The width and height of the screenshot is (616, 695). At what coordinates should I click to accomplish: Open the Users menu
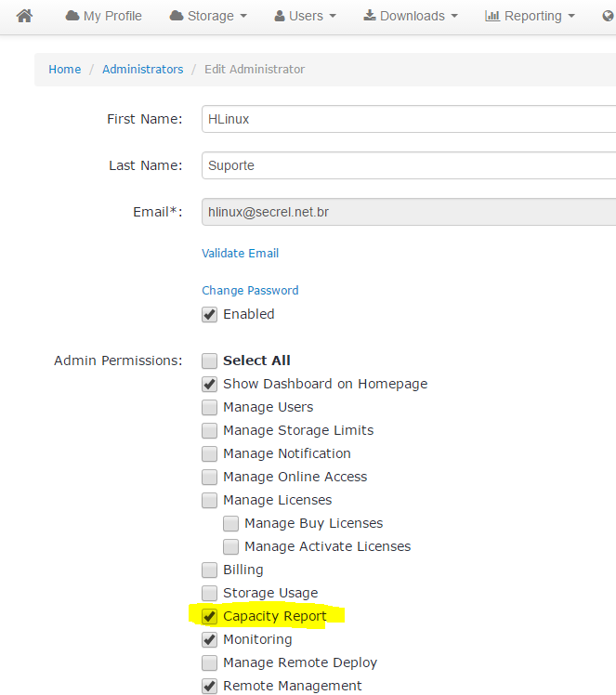point(306,16)
